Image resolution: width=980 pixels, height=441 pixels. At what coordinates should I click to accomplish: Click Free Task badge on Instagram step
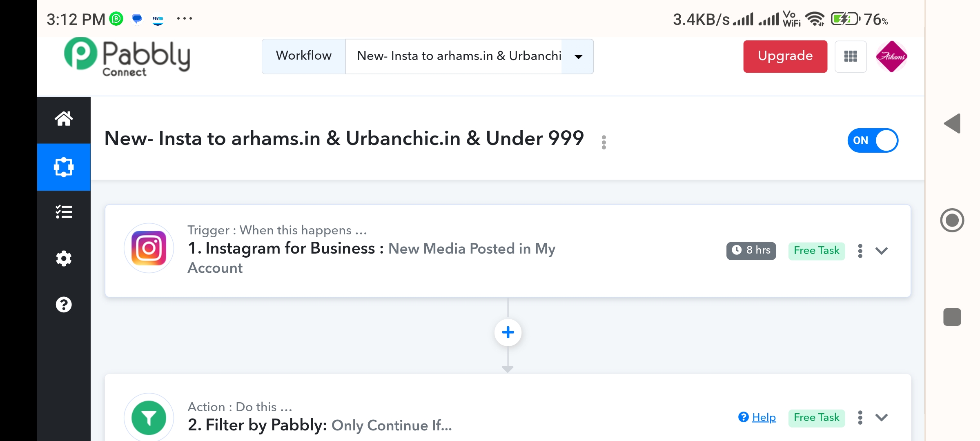pos(816,250)
